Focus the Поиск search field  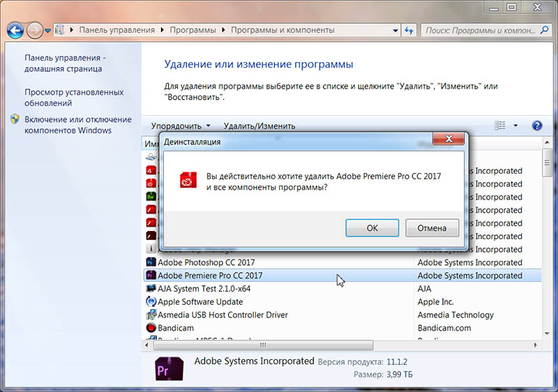pyautogui.click(x=481, y=31)
